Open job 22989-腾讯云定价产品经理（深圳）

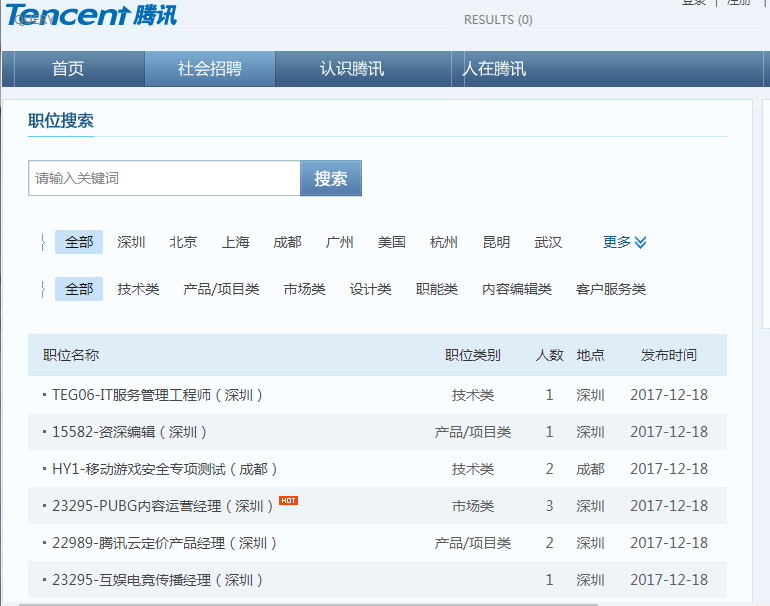tap(165, 543)
